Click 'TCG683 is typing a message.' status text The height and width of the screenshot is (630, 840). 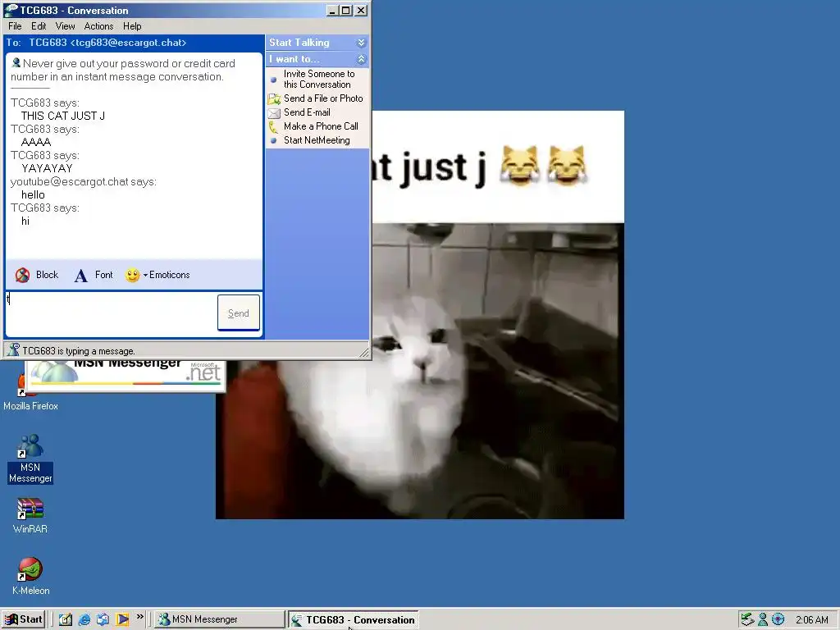tap(78, 351)
